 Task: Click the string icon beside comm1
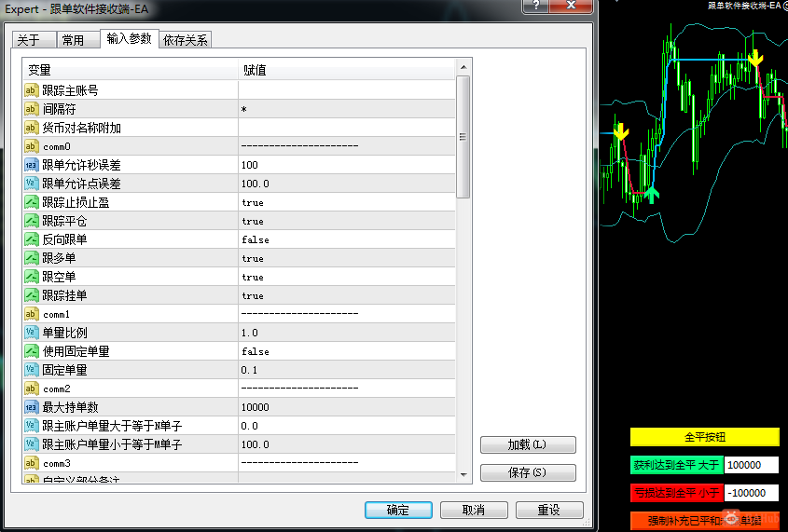[x=32, y=314]
